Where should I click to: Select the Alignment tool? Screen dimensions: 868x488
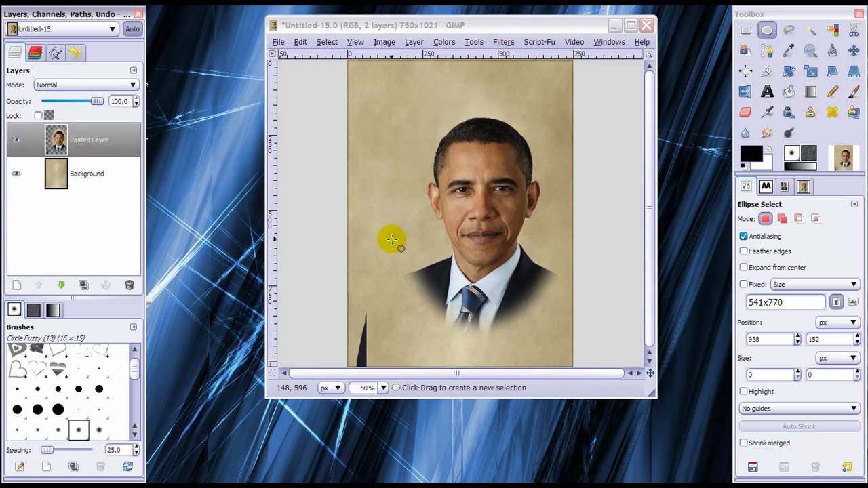(745, 71)
